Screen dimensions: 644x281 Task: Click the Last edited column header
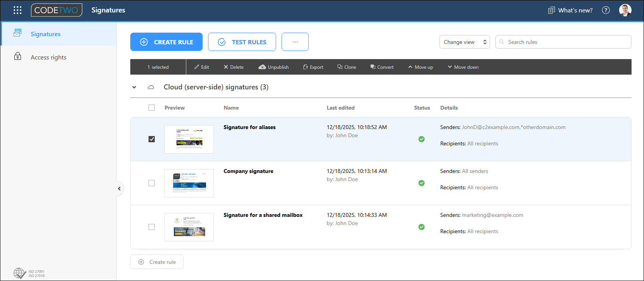pos(341,108)
